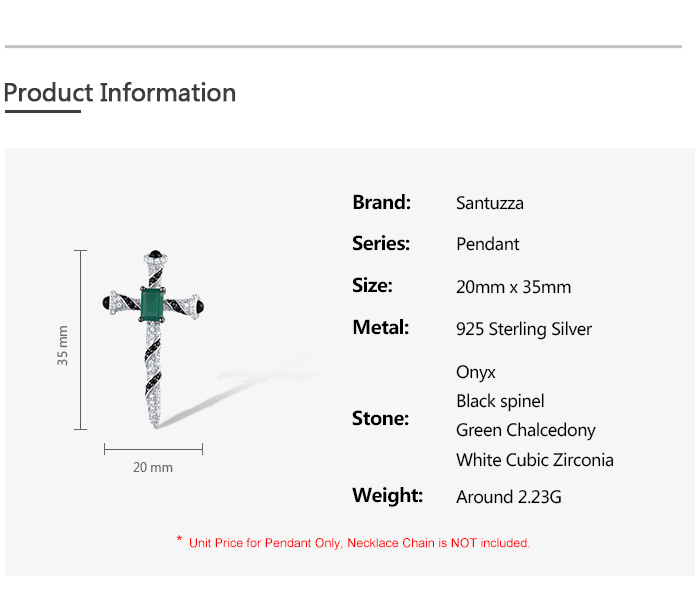The image size is (700, 615).
Task: Click the Product Information heading
Action: coord(120,93)
